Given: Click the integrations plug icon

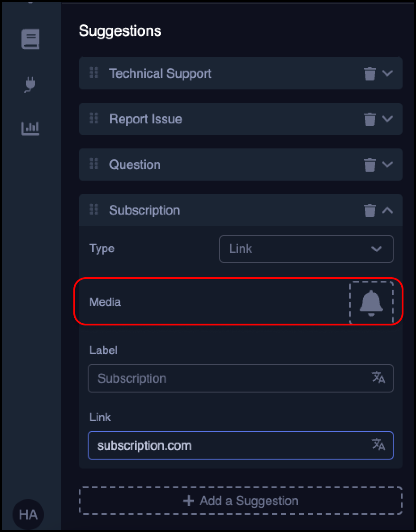Looking at the screenshot, I should 30,84.
